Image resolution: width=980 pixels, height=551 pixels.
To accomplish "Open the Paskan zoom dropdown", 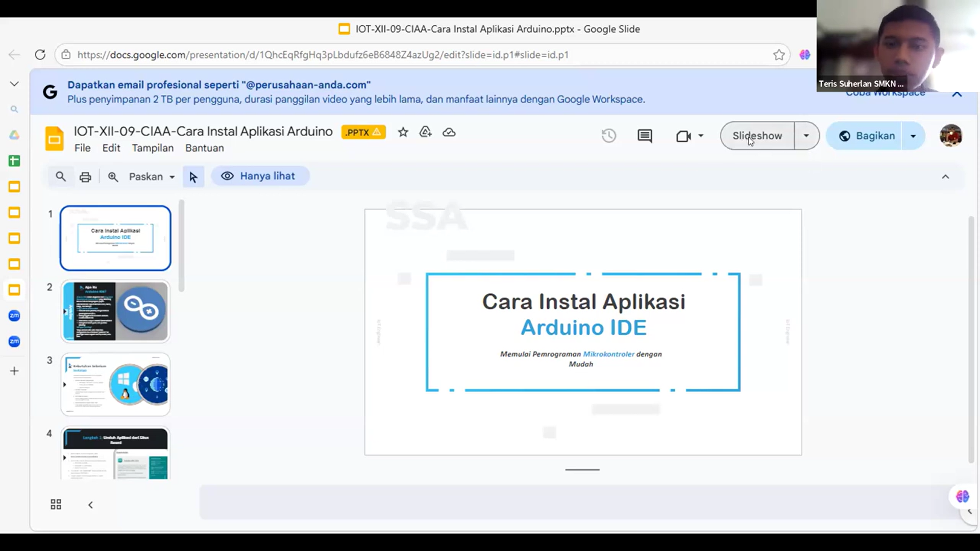I will tap(152, 177).
